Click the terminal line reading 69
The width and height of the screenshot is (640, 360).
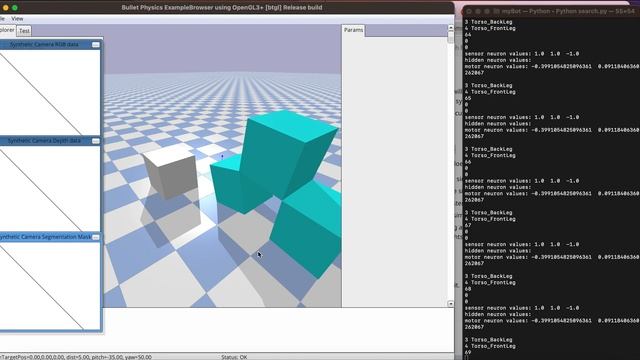coord(468,352)
